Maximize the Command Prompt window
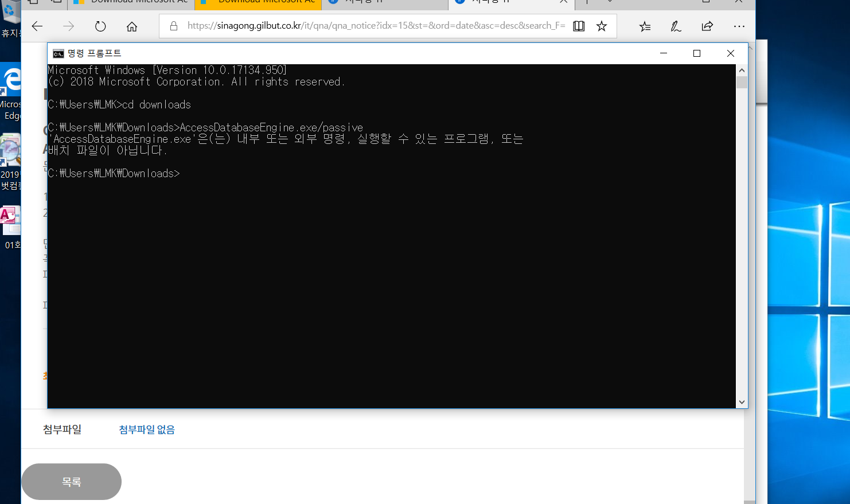 pos(697,53)
